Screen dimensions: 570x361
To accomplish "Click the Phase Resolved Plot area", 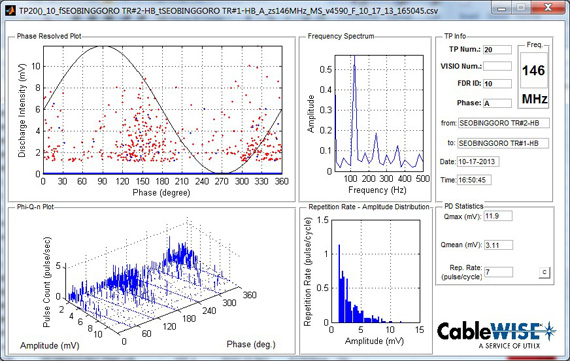I will (162, 110).
